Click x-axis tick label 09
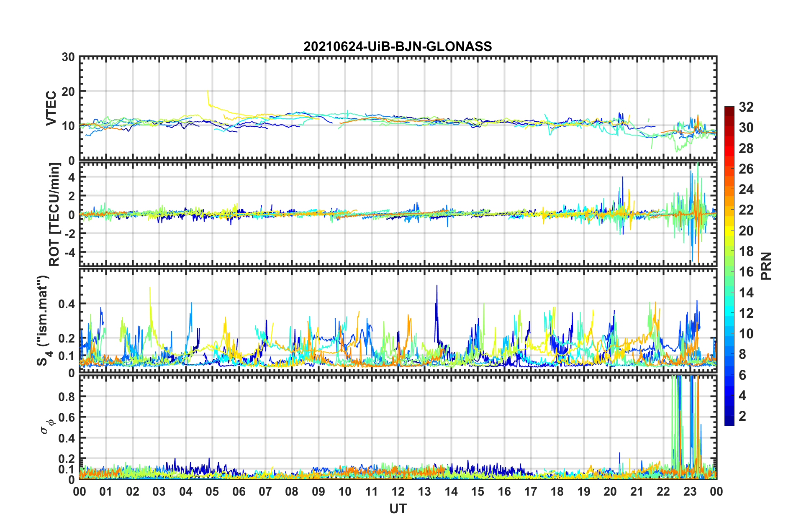The height and width of the screenshot is (532, 796). coord(318,491)
